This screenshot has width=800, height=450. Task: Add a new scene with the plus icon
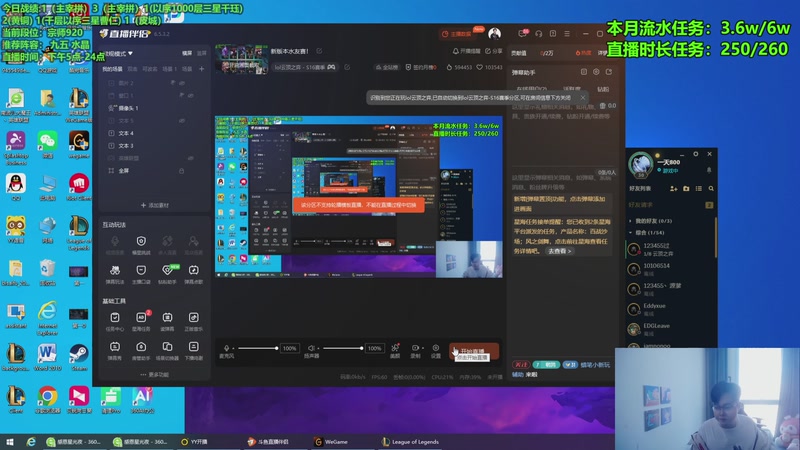tap(202, 68)
